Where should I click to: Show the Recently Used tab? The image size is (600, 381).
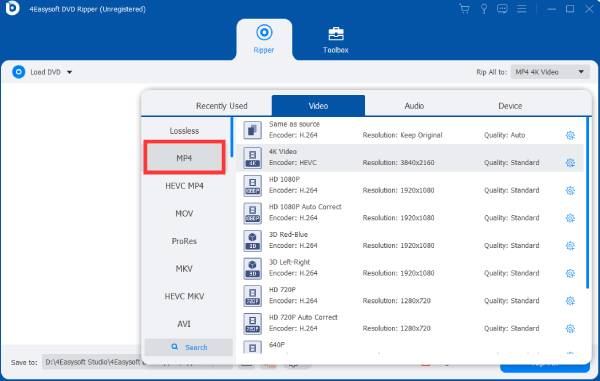click(x=222, y=106)
